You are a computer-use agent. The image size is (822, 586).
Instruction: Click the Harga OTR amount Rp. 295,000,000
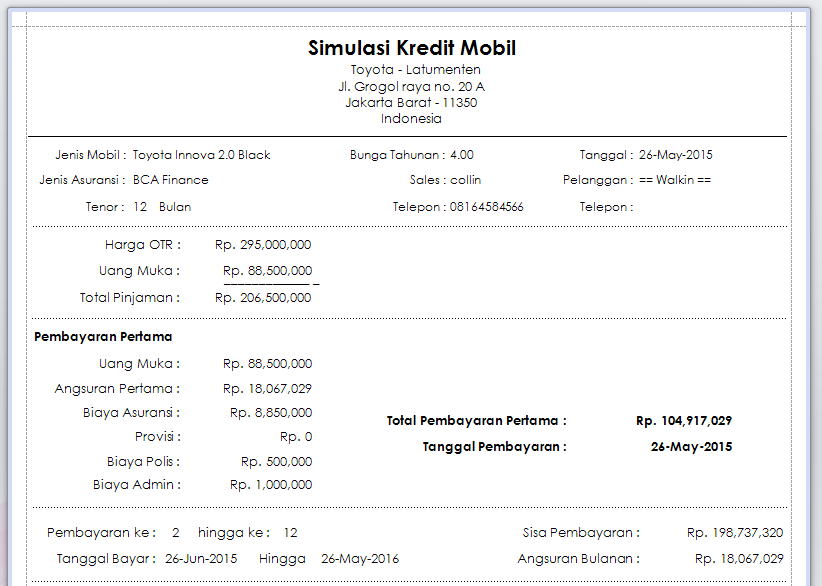(263, 244)
